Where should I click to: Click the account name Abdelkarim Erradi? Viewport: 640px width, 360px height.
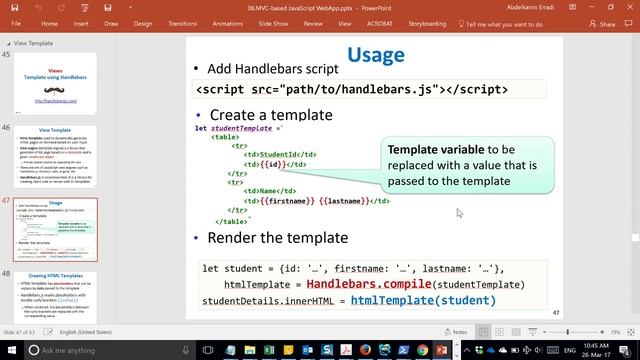click(530, 7)
